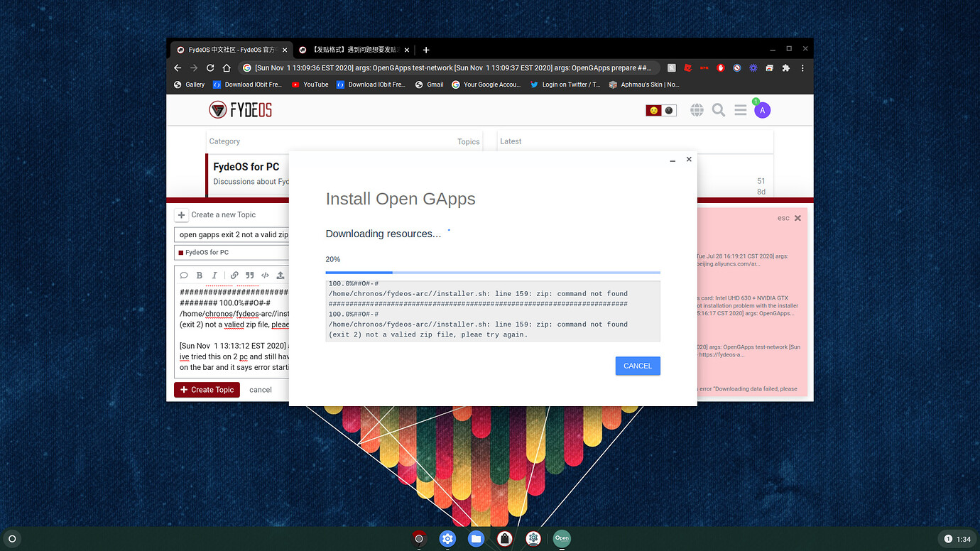Click the CANCEL button in the installer
The height and width of the screenshot is (551, 980).
tap(638, 366)
